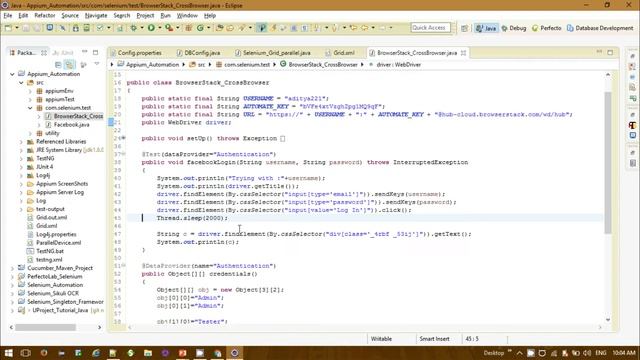The width and height of the screenshot is (640, 360).
Task: Collapse the com.selenium.test package
Action: coord(30,108)
